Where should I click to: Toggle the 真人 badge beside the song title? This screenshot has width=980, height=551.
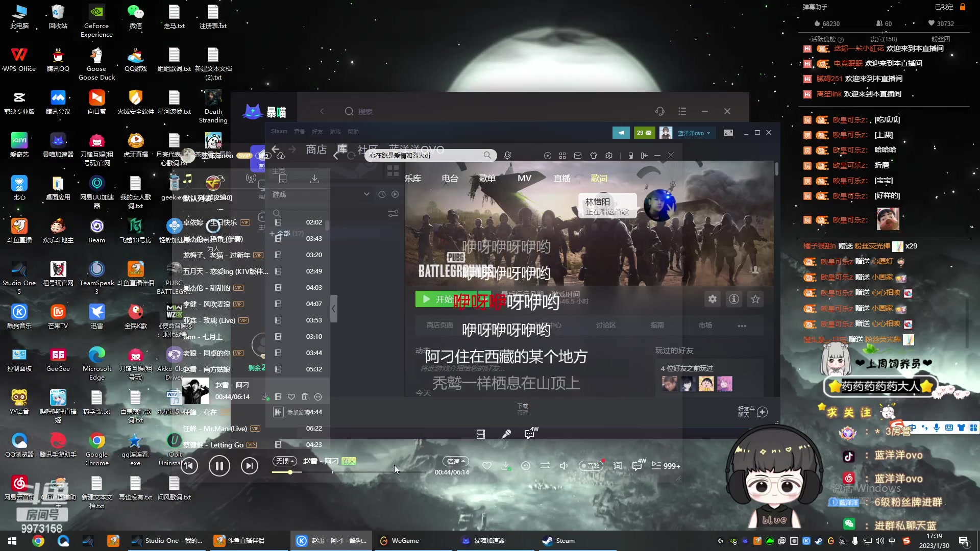pyautogui.click(x=349, y=461)
